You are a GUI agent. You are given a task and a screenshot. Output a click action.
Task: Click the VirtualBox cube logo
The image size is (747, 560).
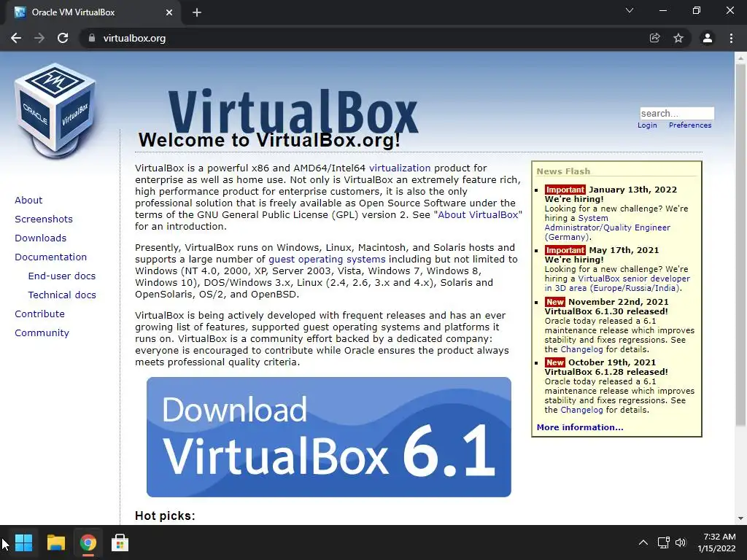coord(55,111)
